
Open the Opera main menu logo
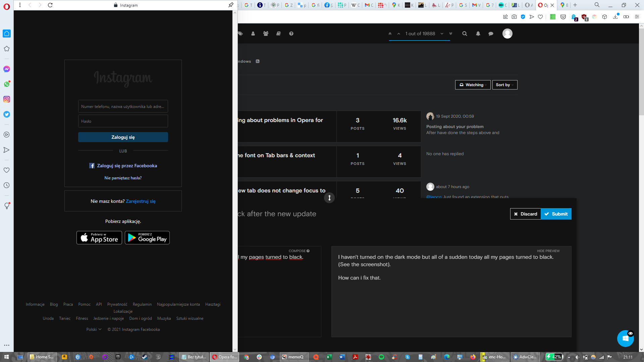click(7, 7)
